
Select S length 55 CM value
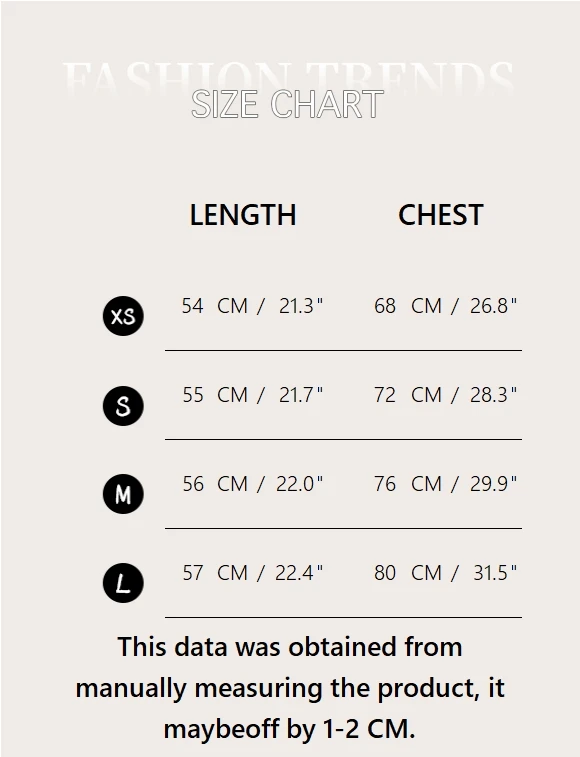click(x=214, y=395)
